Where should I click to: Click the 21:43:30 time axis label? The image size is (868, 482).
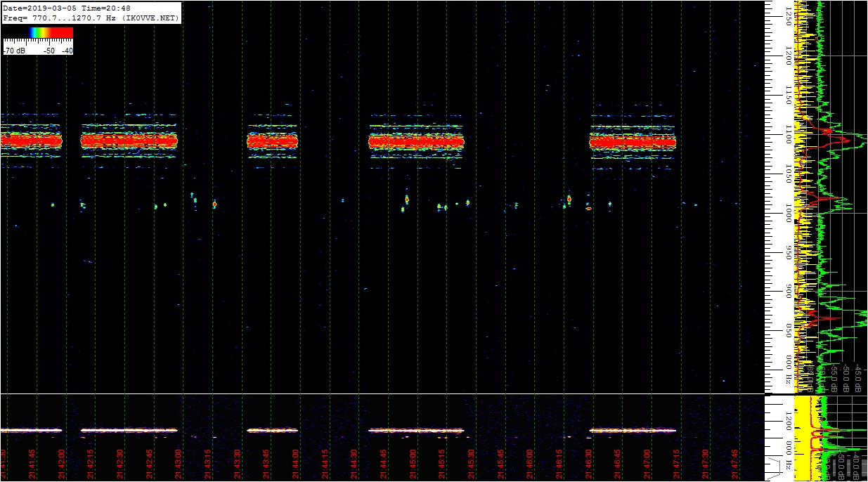237,462
